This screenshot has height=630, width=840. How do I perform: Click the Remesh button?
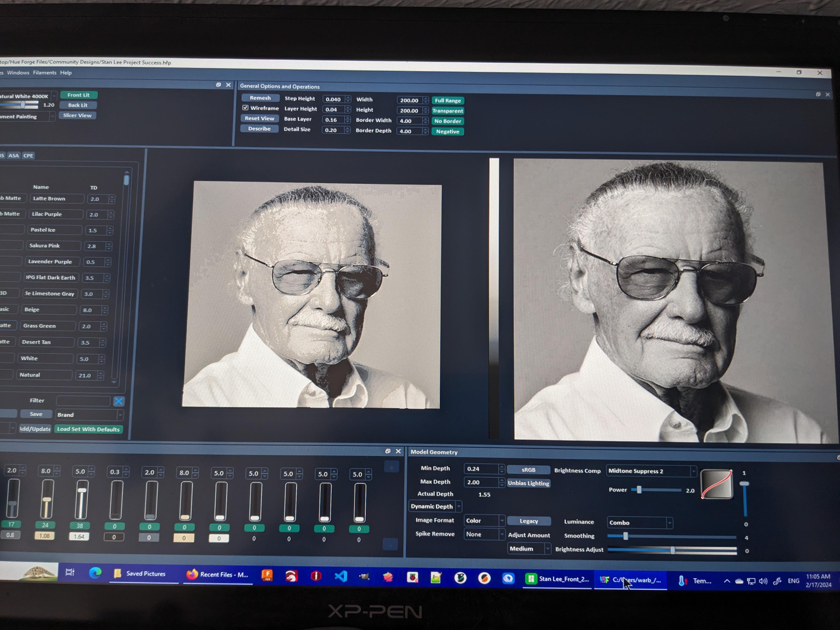pos(260,98)
